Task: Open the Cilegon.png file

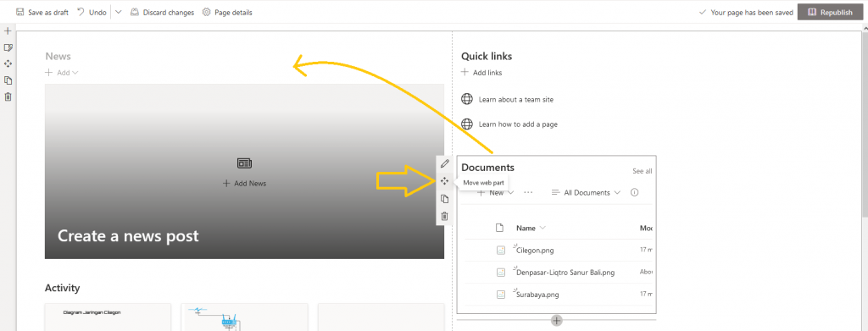Action: coord(535,250)
